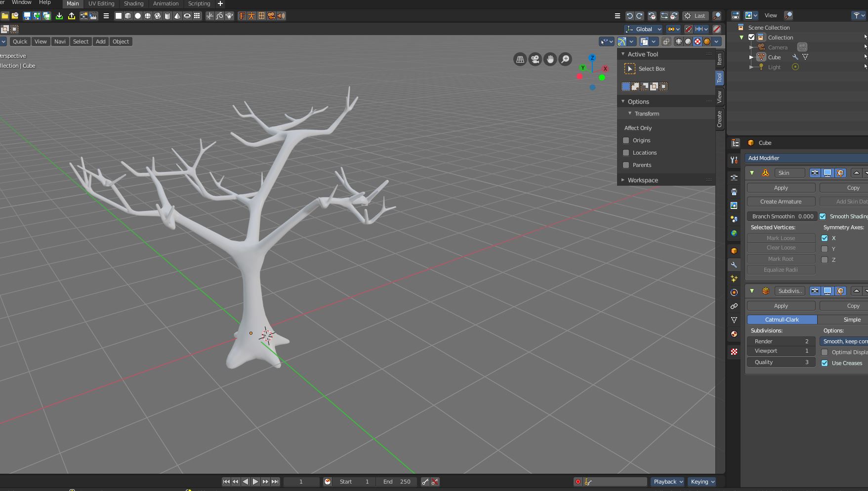The image size is (868, 491).
Task: Click the undo arrow icon
Action: pyautogui.click(x=629, y=16)
